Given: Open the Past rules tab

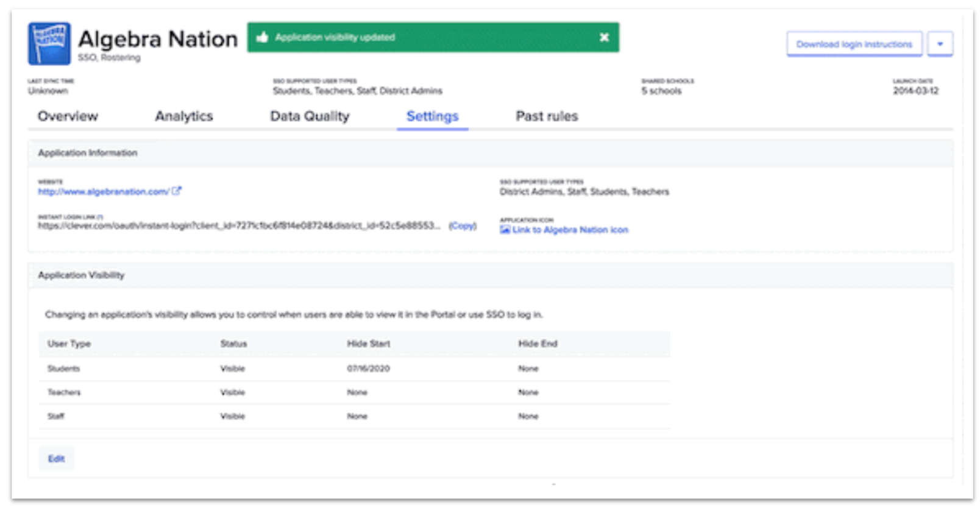Looking at the screenshot, I should tap(547, 116).
